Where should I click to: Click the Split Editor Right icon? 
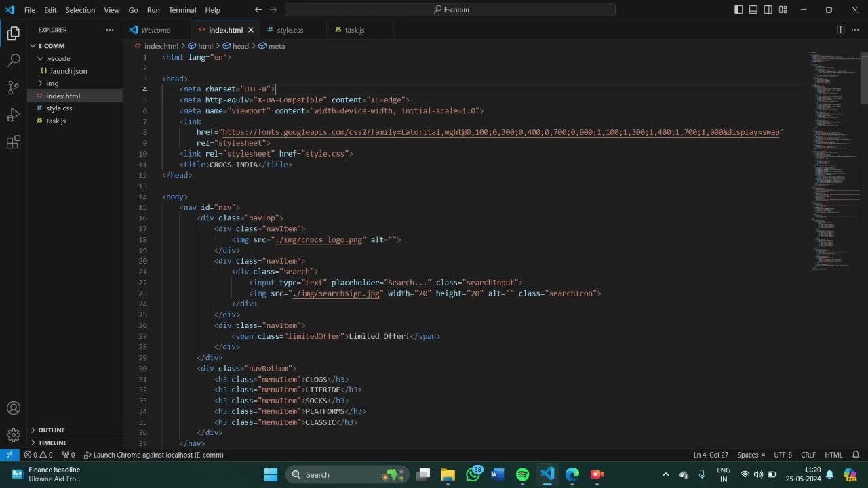[x=840, y=30]
